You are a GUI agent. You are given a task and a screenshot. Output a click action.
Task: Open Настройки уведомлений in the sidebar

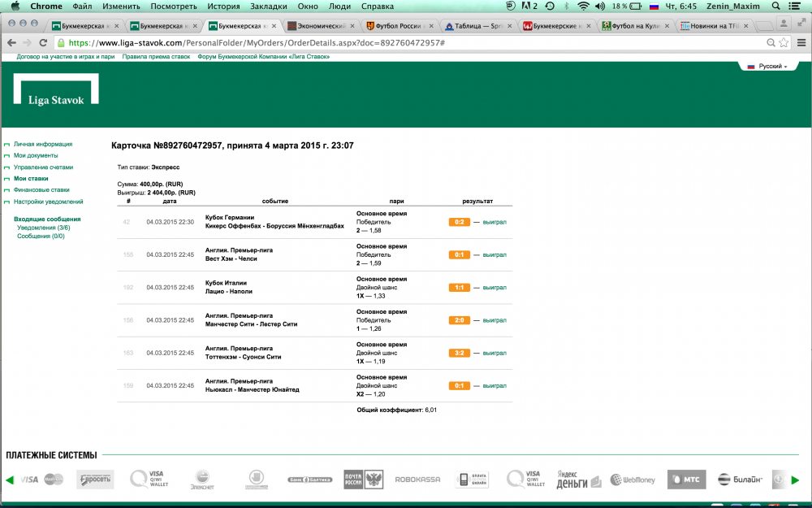48,202
